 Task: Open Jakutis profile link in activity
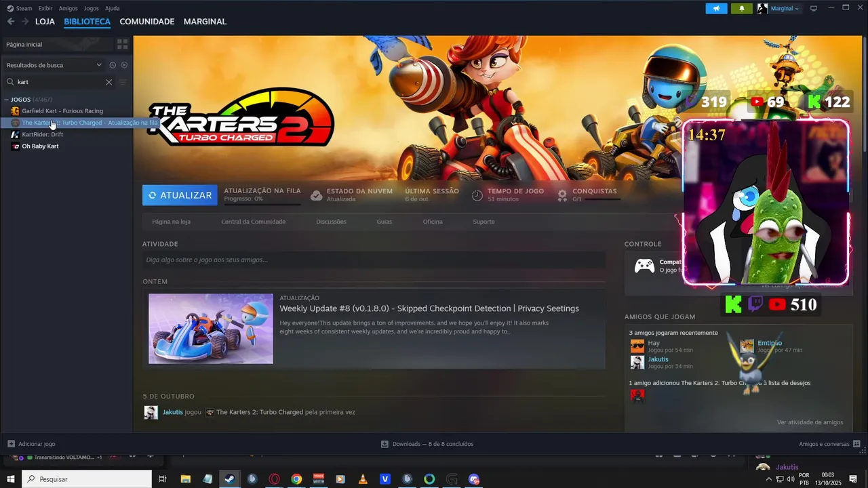coord(172,412)
